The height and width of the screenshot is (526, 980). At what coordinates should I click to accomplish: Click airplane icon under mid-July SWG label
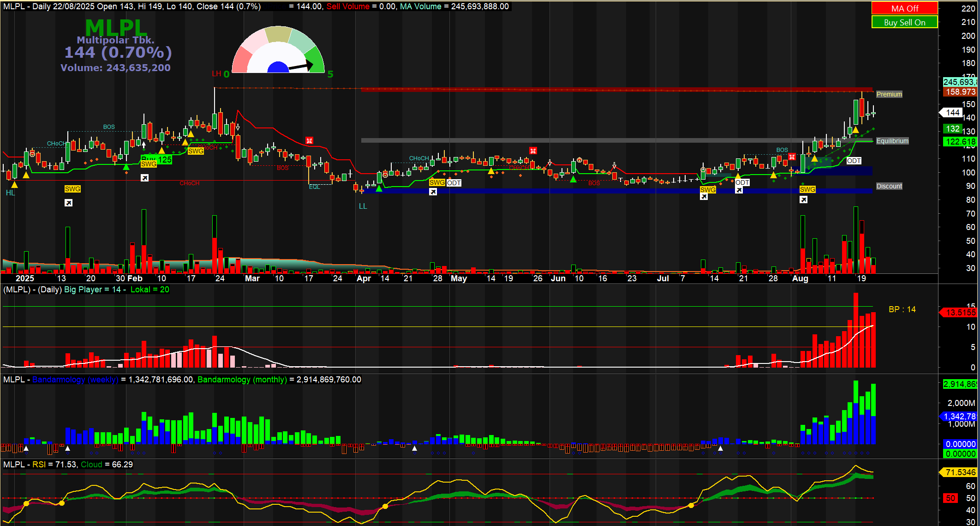click(x=704, y=197)
